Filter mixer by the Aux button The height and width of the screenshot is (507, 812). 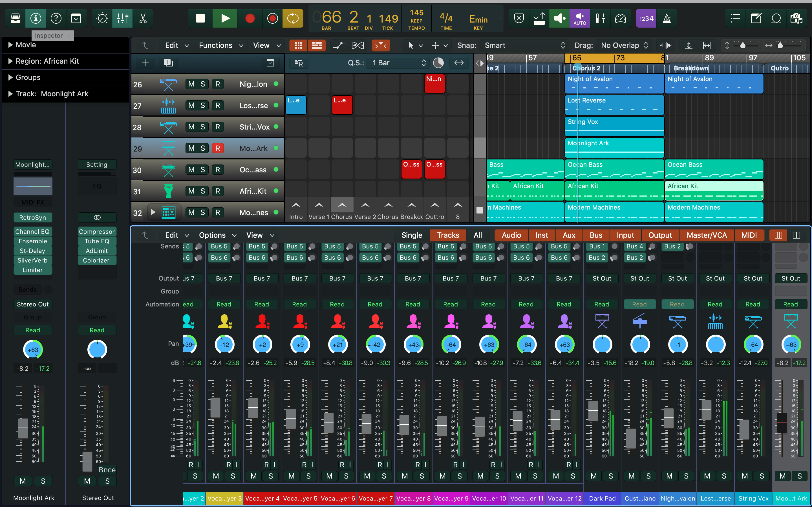(x=569, y=235)
